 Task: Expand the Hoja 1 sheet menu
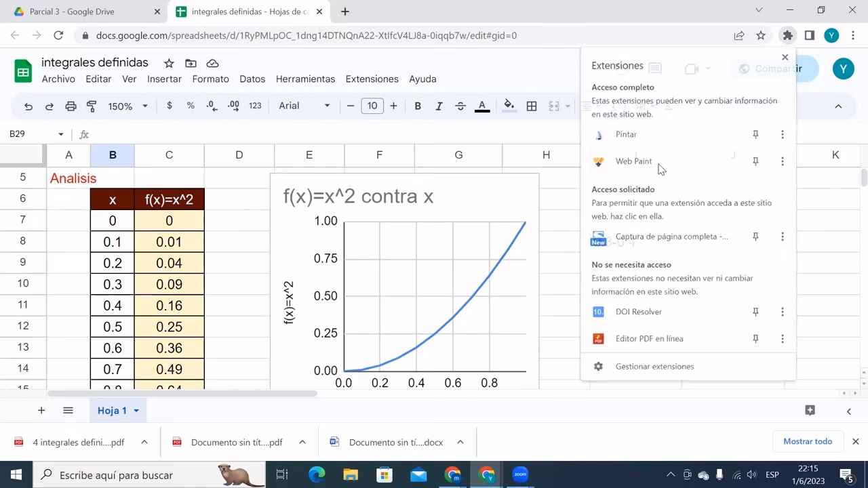click(136, 410)
